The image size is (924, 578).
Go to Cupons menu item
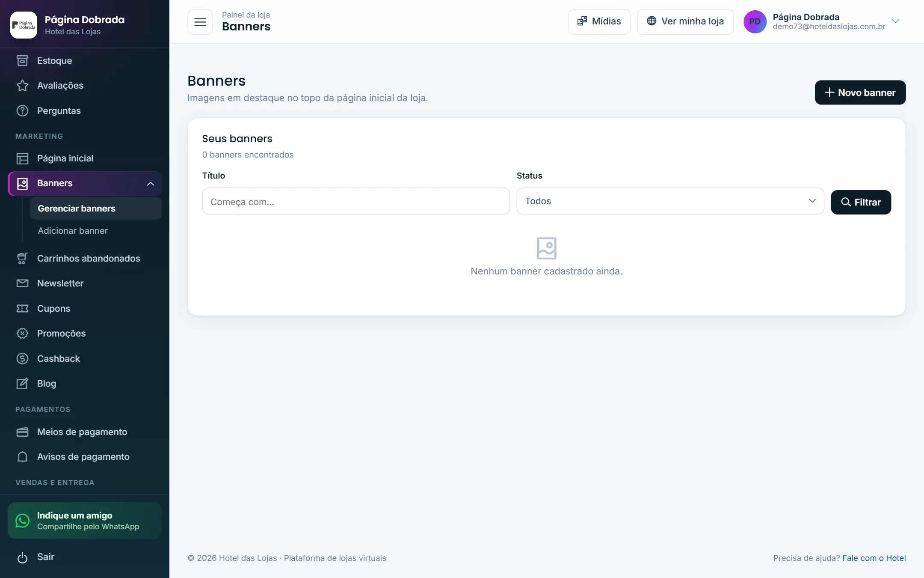(x=85, y=309)
